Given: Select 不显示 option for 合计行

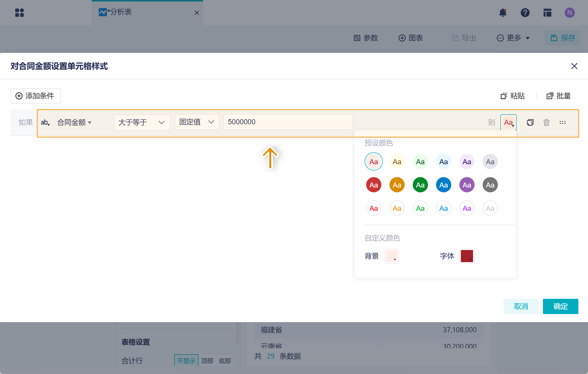Looking at the screenshot, I should pyautogui.click(x=186, y=360).
